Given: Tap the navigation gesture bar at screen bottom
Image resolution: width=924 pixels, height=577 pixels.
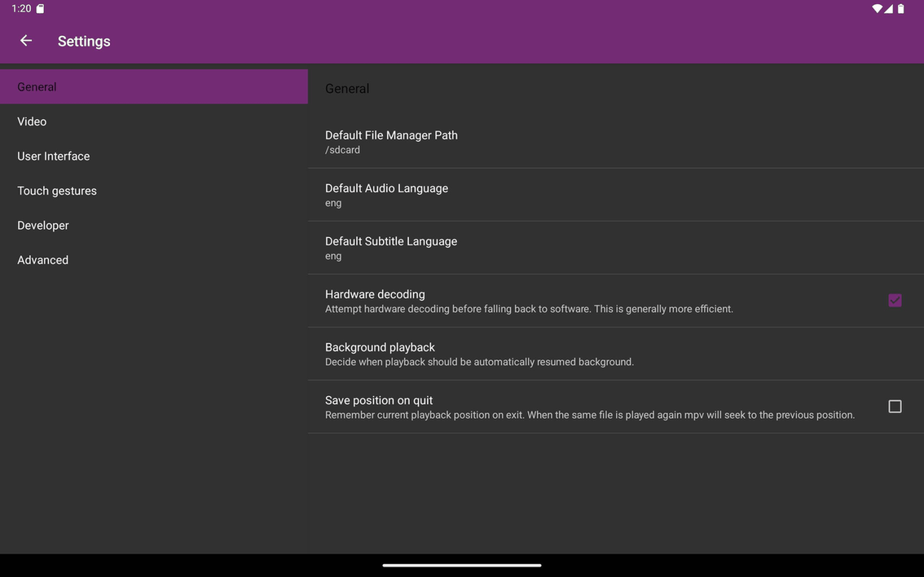Looking at the screenshot, I should point(461,564).
